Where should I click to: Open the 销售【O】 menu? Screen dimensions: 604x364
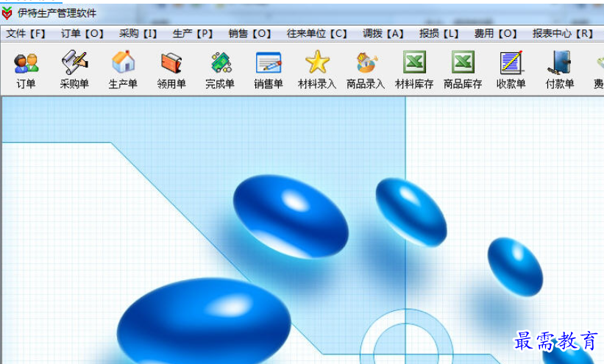(249, 34)
